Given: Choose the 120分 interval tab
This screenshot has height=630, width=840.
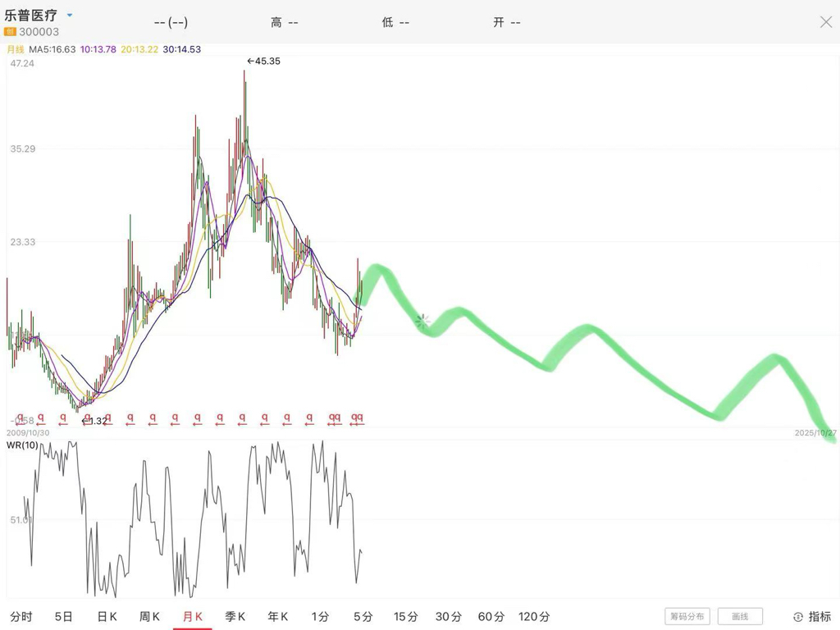Looking at the screenshot, I should (x=534, y=617).
